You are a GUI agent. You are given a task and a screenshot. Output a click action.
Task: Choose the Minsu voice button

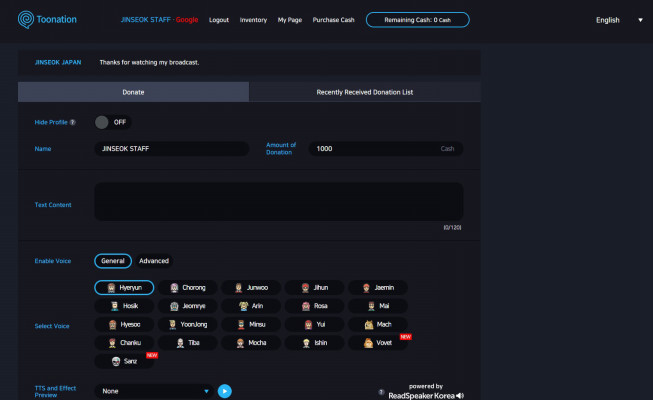coord(251,324)
